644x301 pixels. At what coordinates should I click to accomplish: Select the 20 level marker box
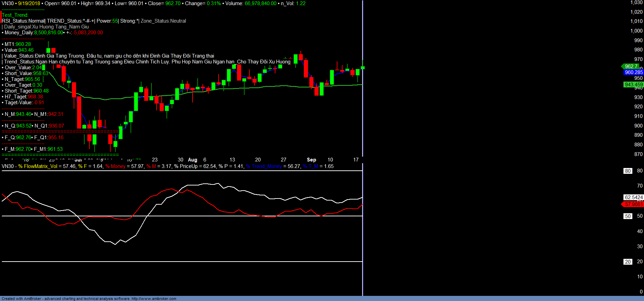pos(628,262)
